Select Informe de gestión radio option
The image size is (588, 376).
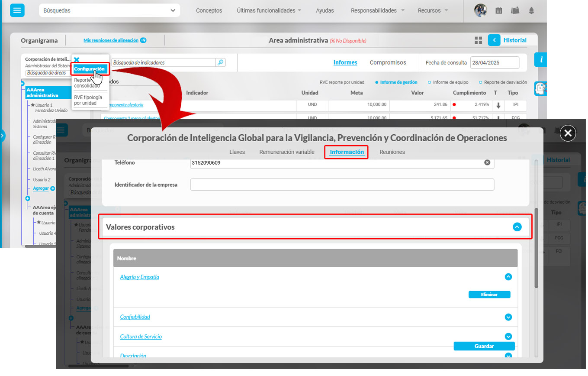click(x=377, y=82)
